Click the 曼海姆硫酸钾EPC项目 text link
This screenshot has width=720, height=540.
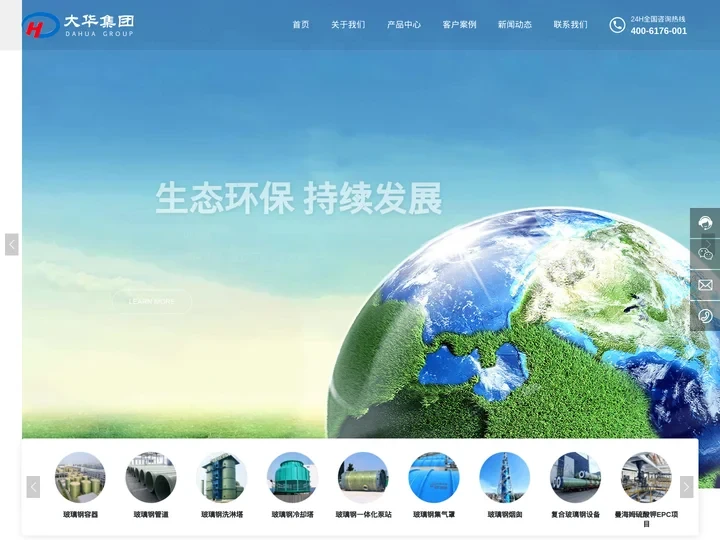point(646,519)
